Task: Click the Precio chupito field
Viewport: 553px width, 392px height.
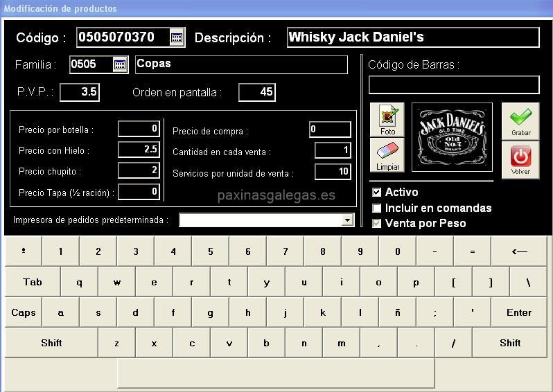Action: point(139,170)
